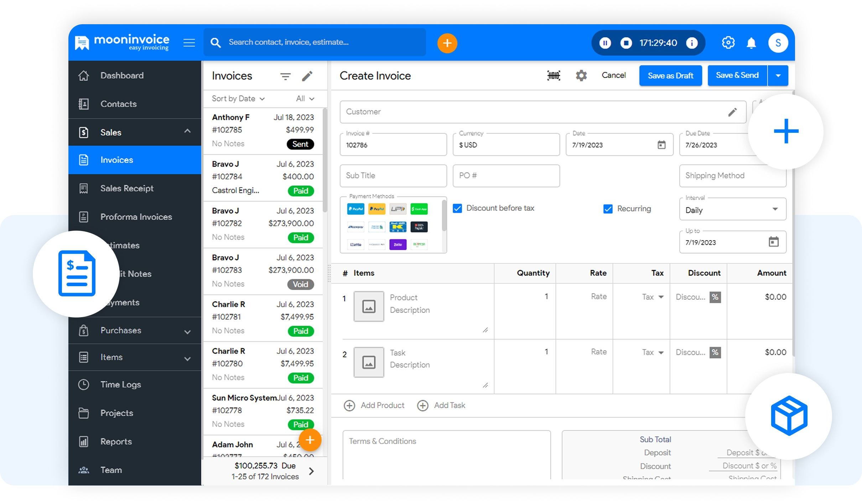
Task: Click the orange plus button in header
Action: pyautogui.click(x=447, y=43)
